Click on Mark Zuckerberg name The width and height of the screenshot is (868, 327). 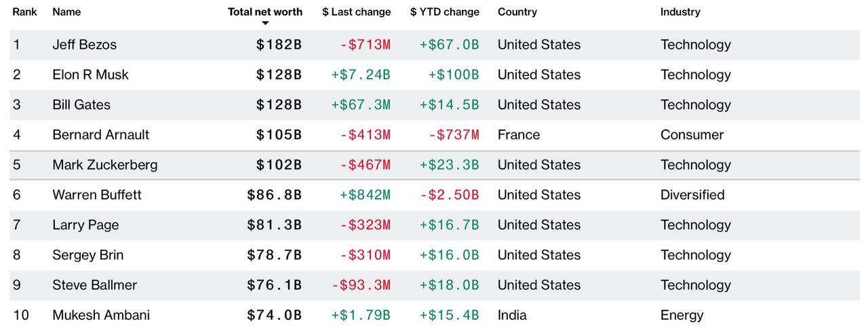[104, 165]
